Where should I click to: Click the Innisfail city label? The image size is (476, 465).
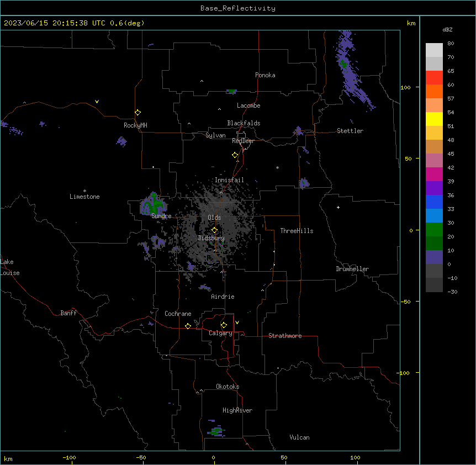[229, 180]
